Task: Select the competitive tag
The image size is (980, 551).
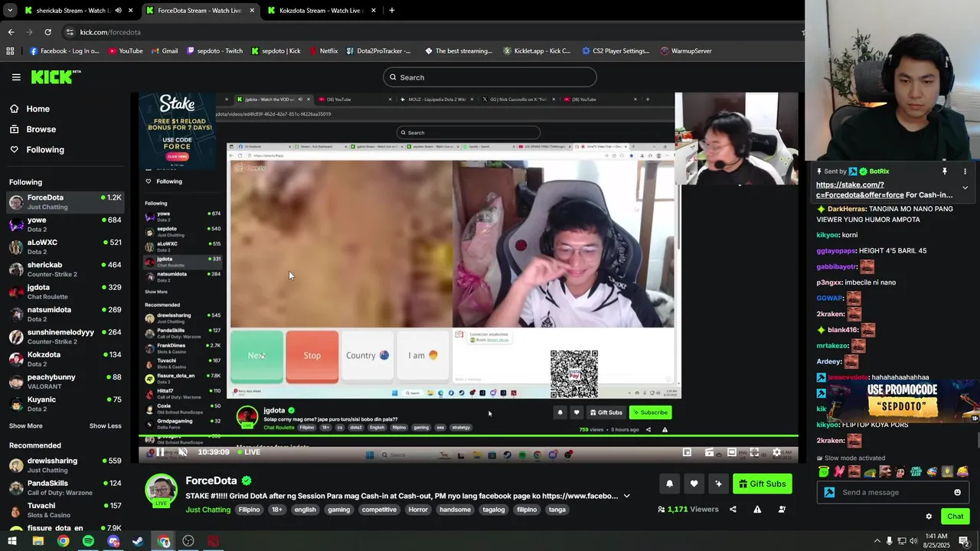Action: (379, 510)
